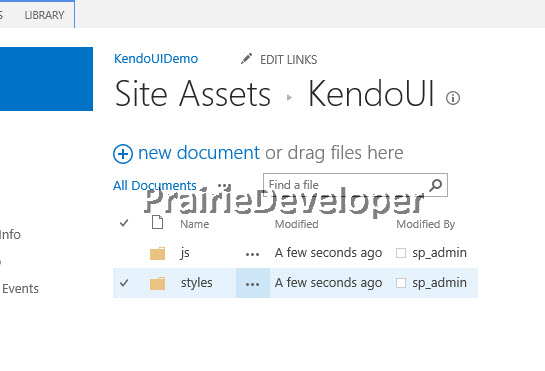
Task: Switch to the LIBRARY ribbon tab
Action: tap(44, 15)
